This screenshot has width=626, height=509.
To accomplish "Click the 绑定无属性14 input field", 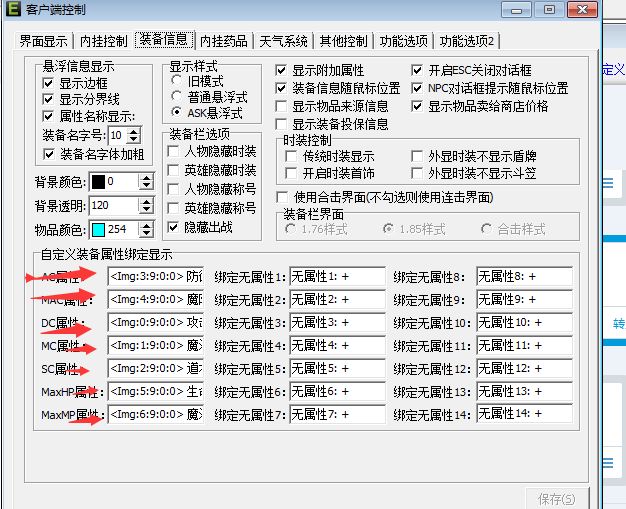I will pyautogui.click(x=525, y=414).
